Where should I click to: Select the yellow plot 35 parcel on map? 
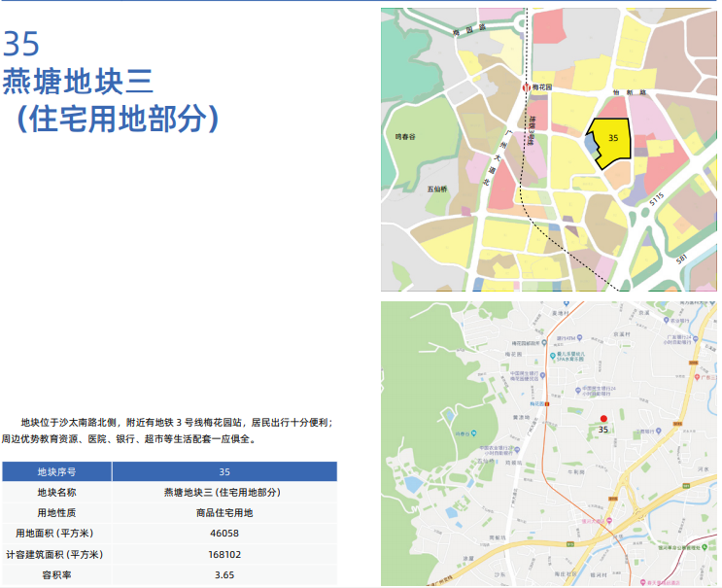610,141
